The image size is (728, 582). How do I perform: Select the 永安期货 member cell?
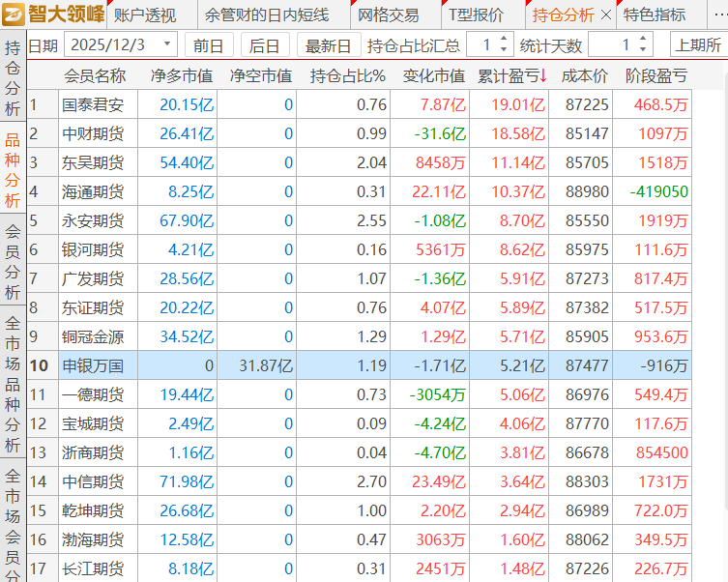[98, 220]
